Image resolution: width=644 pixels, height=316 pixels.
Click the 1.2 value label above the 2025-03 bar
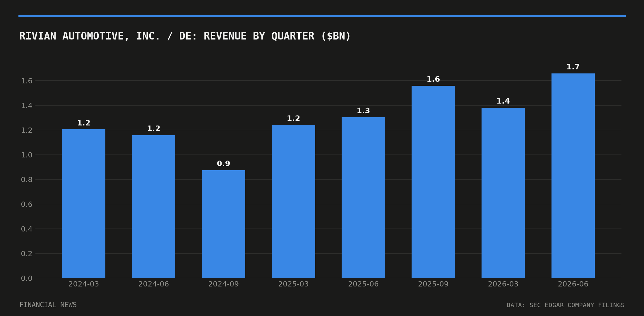point(294,118)
